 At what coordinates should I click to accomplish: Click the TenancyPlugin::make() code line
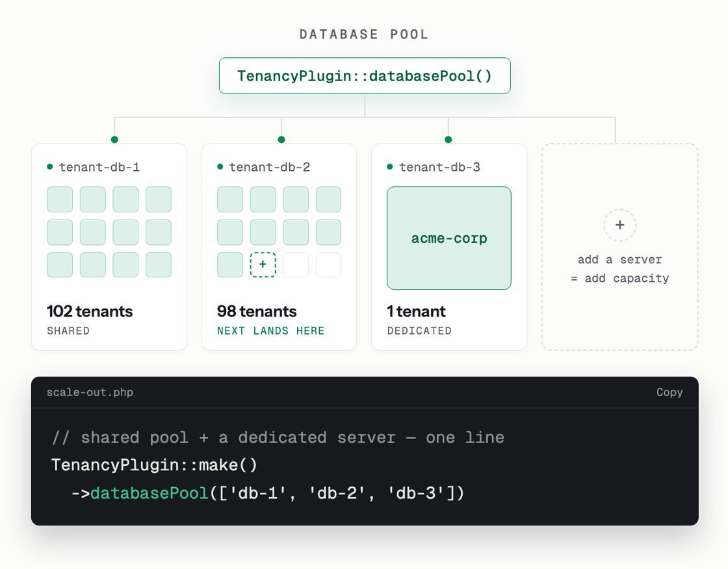pos(154,465)
